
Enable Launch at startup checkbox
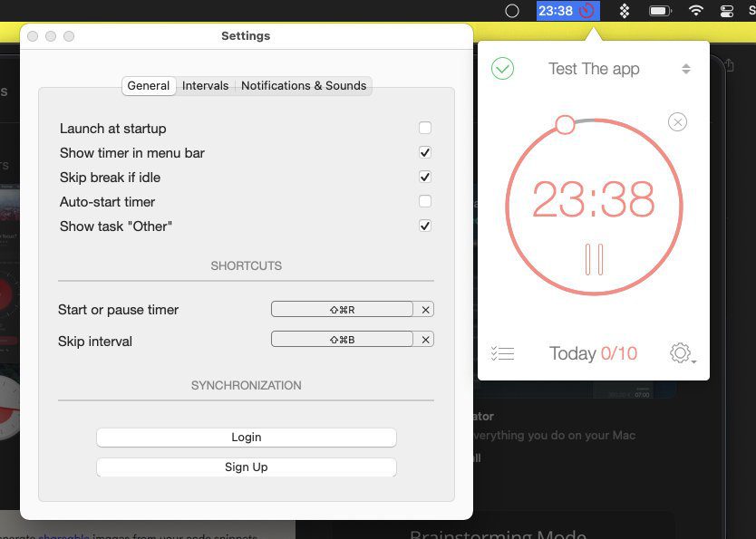pyautogui.click(x=425, y=128)
